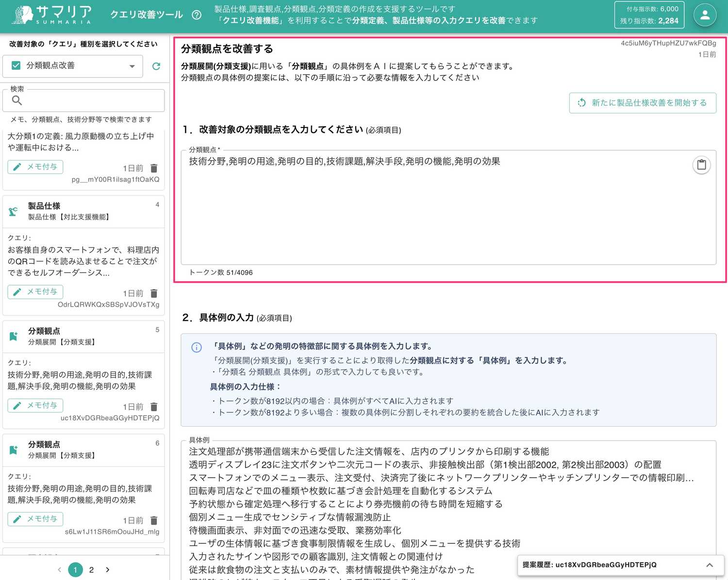Image resolution: width=728 pixels, height=580 pixels.
Task: Click メモ付与 on the 風力原動機 card
Action: [x=35, y=167]
